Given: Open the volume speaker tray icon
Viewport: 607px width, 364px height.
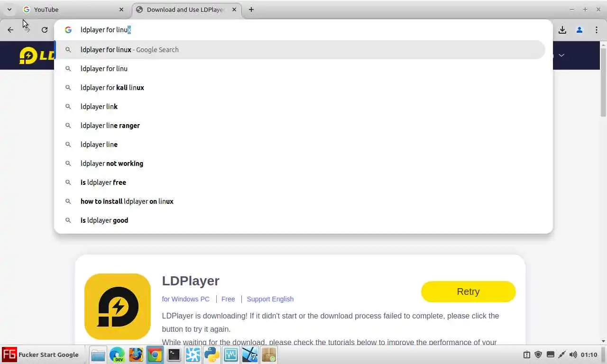Looking at the screenshot, I should [x=573, y=355].
